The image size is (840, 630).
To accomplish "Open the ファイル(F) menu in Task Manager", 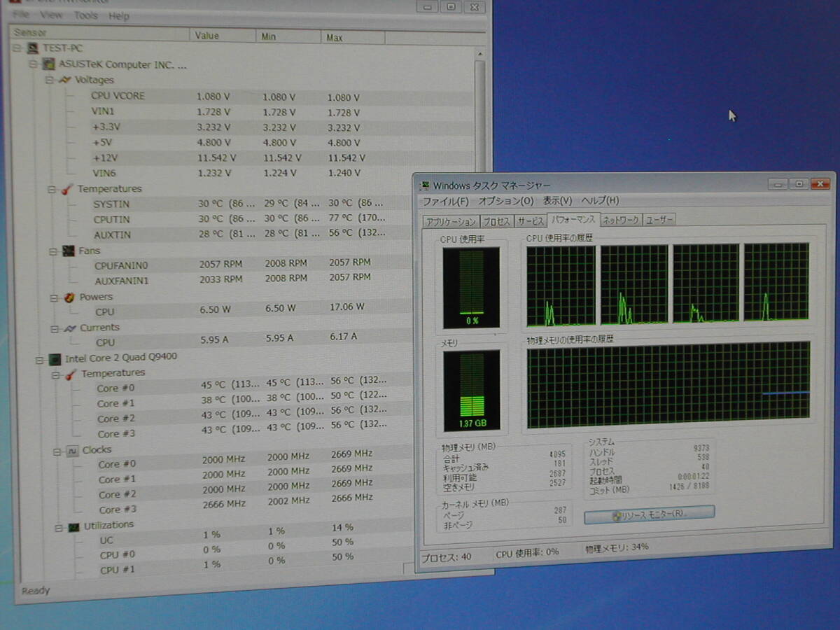I will (x=444, y=201).
